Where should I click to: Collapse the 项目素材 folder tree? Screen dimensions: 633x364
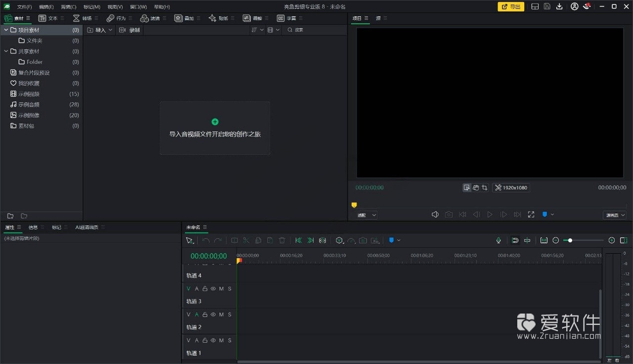[6, 30]
